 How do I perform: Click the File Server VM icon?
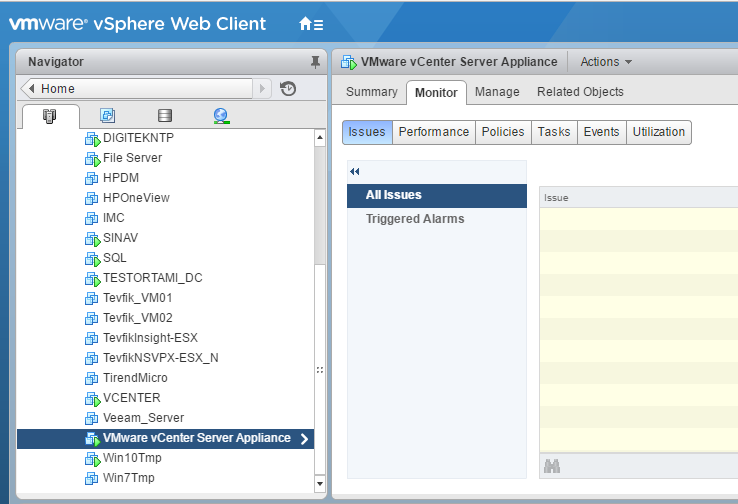92,159
